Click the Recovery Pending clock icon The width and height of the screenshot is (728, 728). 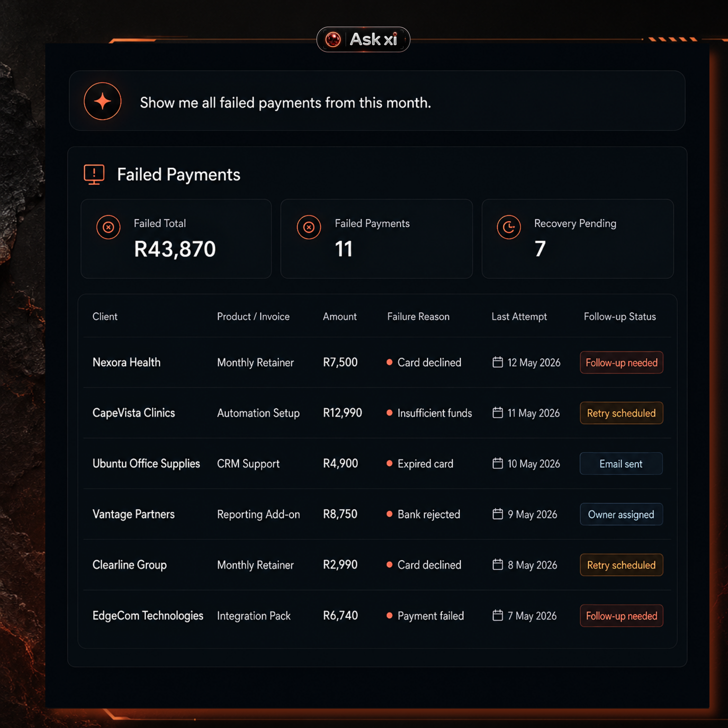point(509,227)
